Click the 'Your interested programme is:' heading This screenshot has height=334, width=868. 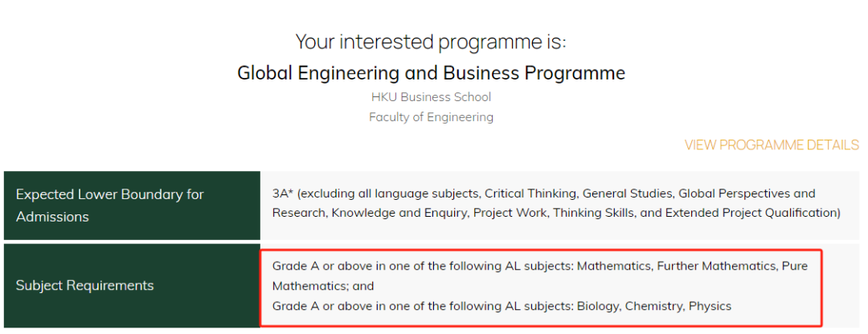click(432, 42)
